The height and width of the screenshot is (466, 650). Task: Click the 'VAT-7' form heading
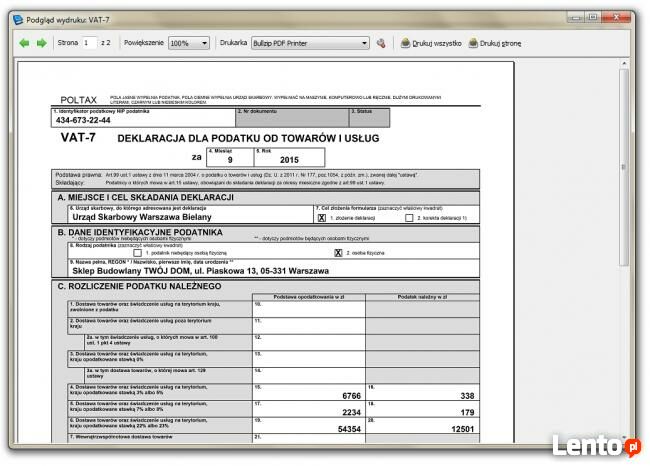tap(78, 138)
